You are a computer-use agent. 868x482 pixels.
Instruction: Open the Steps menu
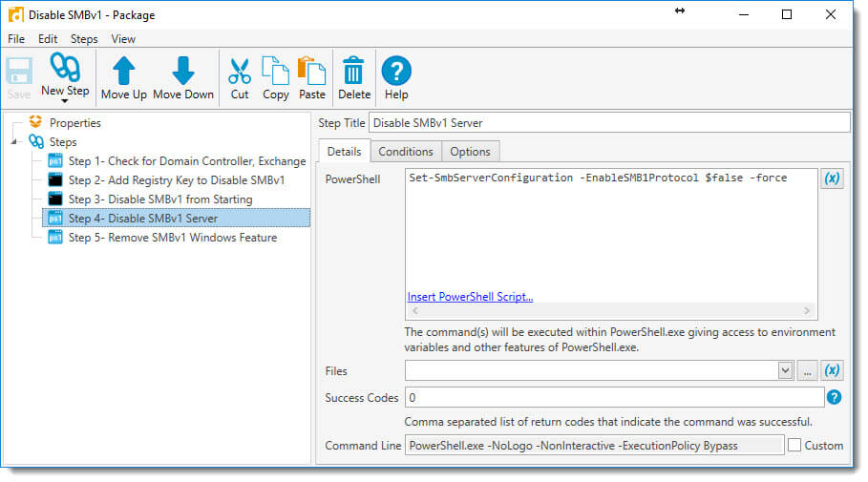pyautogui.click(x=84, y=39)
